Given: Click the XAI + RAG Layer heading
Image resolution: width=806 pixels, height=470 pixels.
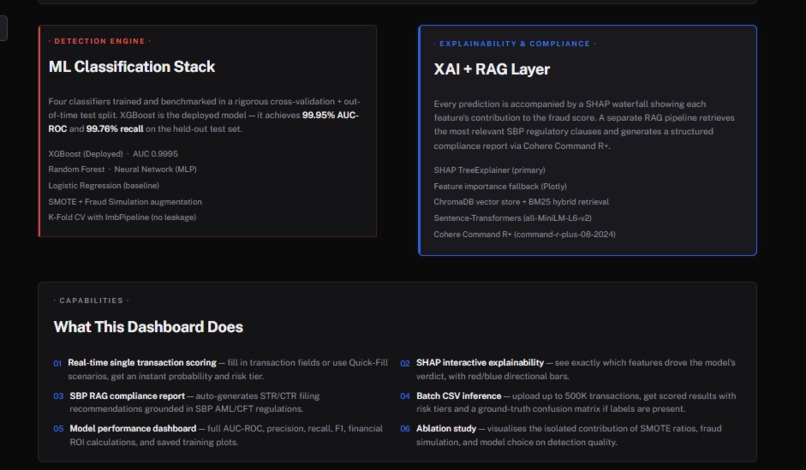Looking at the screenshot, I should (x=491, y=69).
